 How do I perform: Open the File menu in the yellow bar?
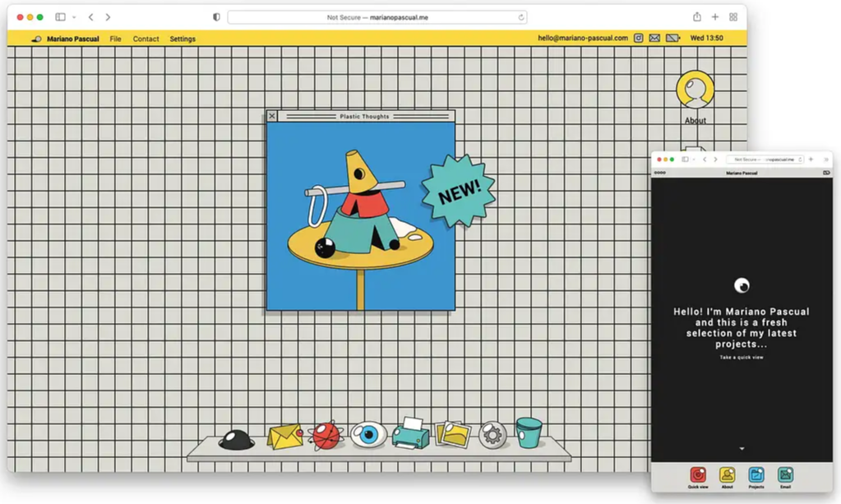(x=115, y=39)
